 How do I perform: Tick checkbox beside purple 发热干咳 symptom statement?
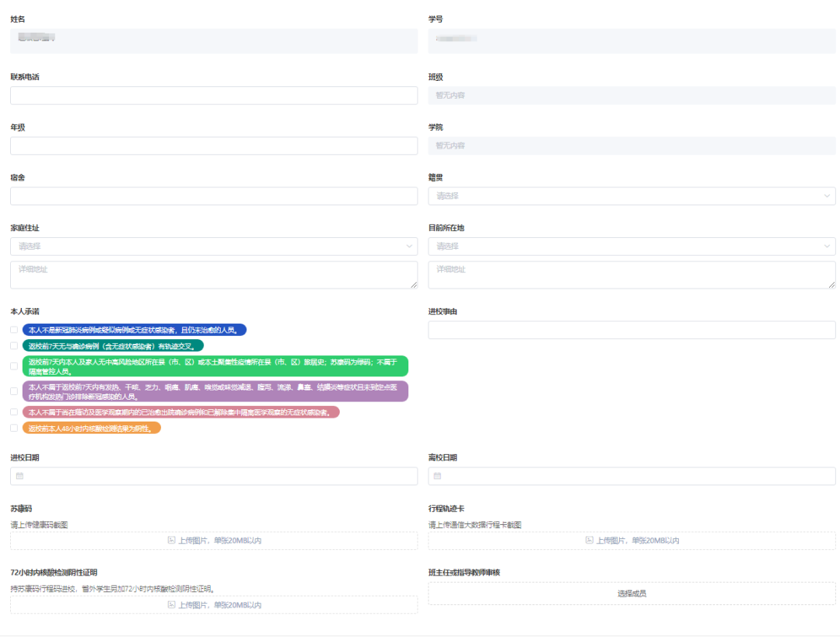click(14, 391)
